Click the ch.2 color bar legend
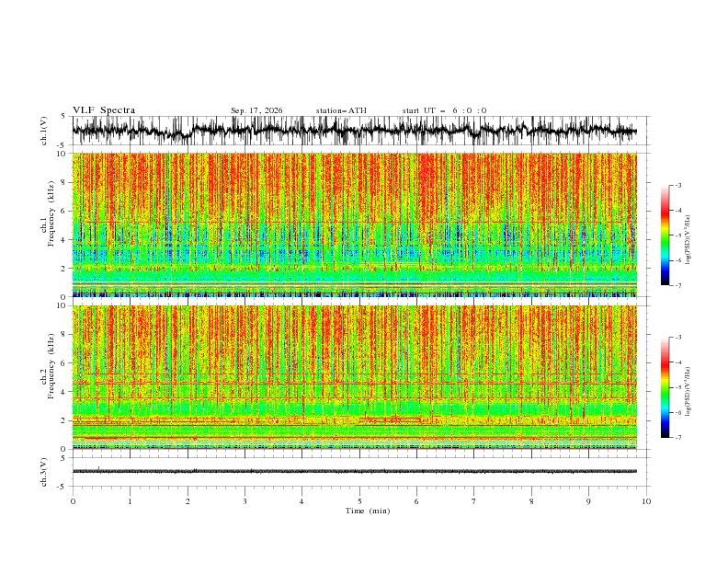The width and height of the screenshot is (728, 563). click(665, 387)
